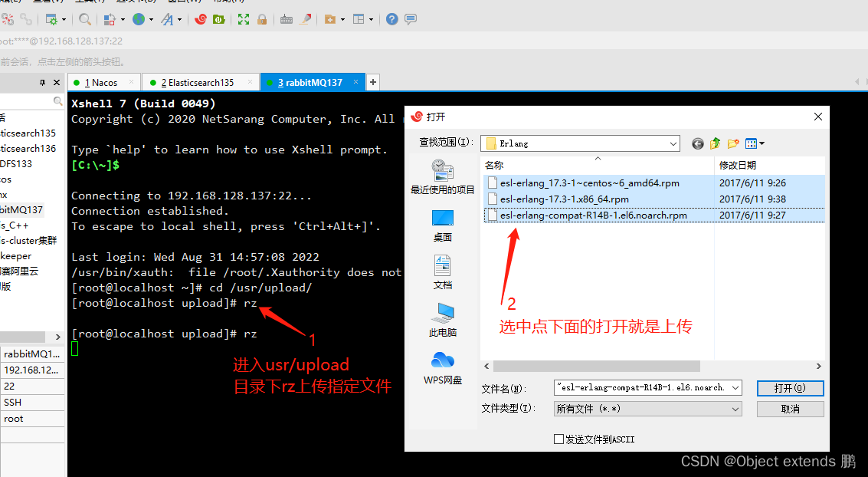Select s-cluster集群 session in tree

click(29, 241)
